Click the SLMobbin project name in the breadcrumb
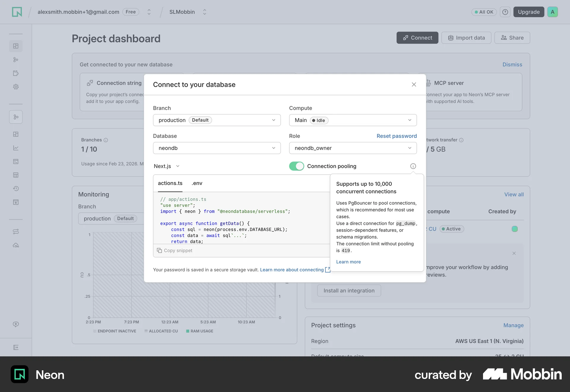This screenshot has width=570, height=392. [182, 12]
